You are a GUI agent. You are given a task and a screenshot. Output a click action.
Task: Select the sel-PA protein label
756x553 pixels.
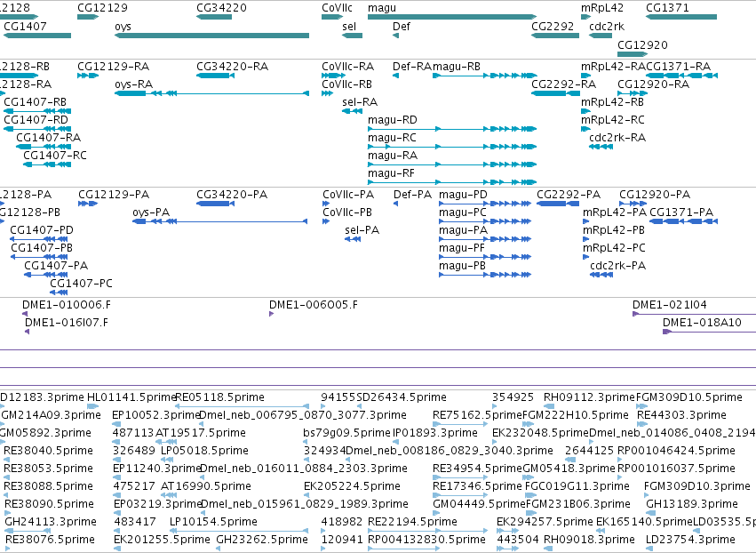pos(362,230)
